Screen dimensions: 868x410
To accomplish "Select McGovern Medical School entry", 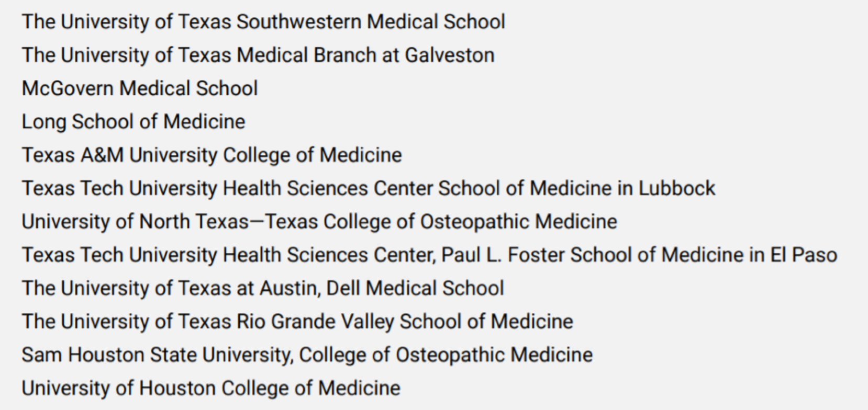I will tap(140, 88).
